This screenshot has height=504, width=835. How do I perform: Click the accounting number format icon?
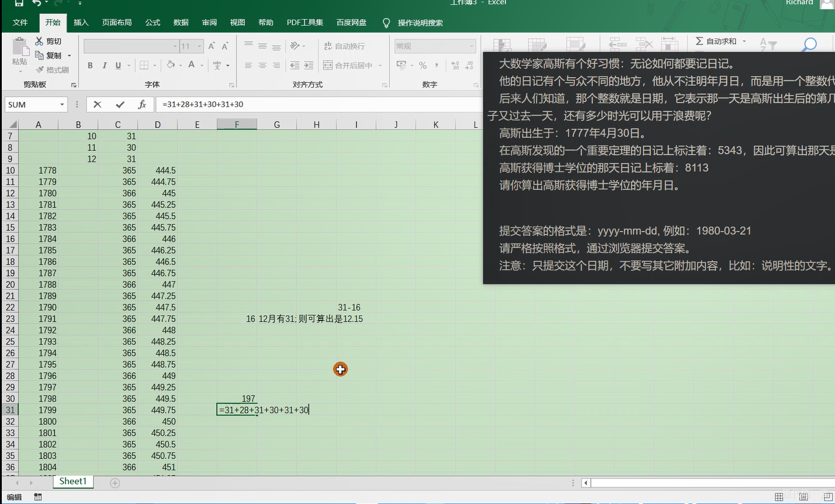401,65
